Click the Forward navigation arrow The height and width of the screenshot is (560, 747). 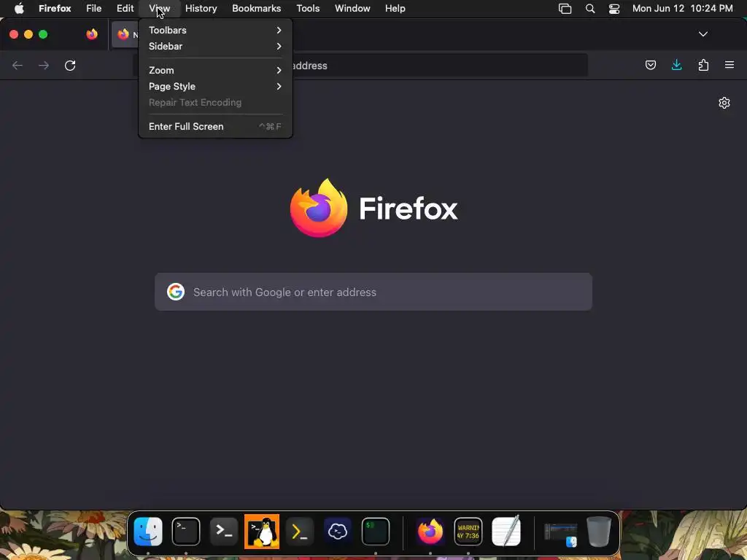[44, 65]
